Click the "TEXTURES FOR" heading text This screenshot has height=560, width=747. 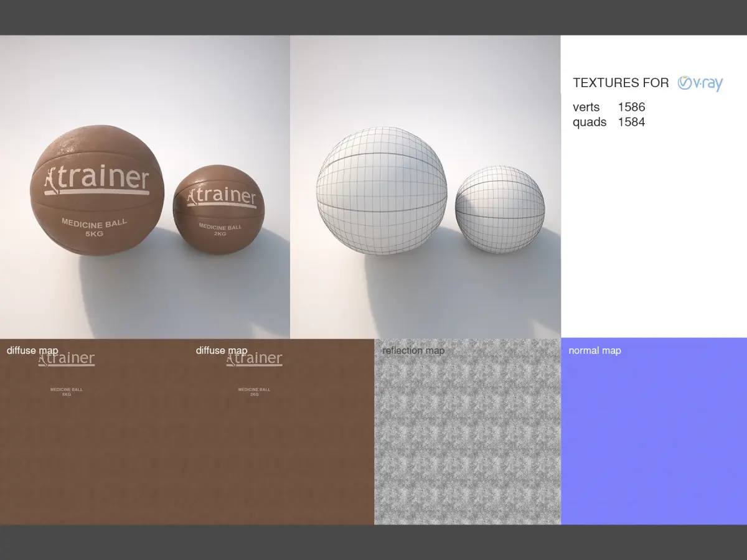click(x=621, y=83)
